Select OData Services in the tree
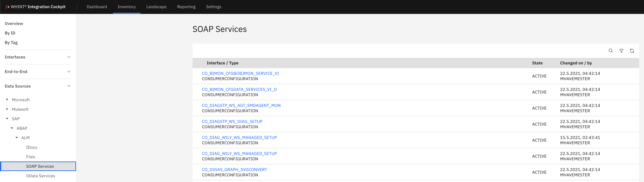This screenshot has width=644, height=182. coord(41,176)
